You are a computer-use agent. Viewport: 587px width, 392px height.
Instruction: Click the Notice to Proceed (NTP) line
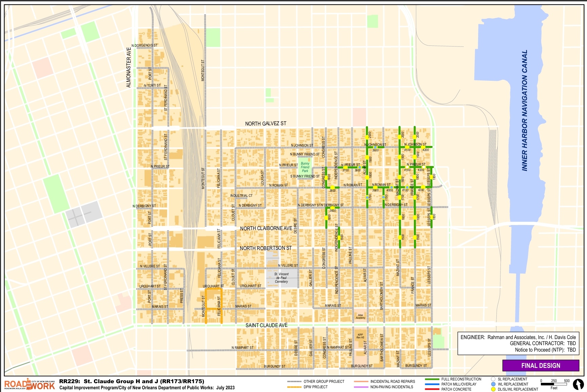pos(545,350)
